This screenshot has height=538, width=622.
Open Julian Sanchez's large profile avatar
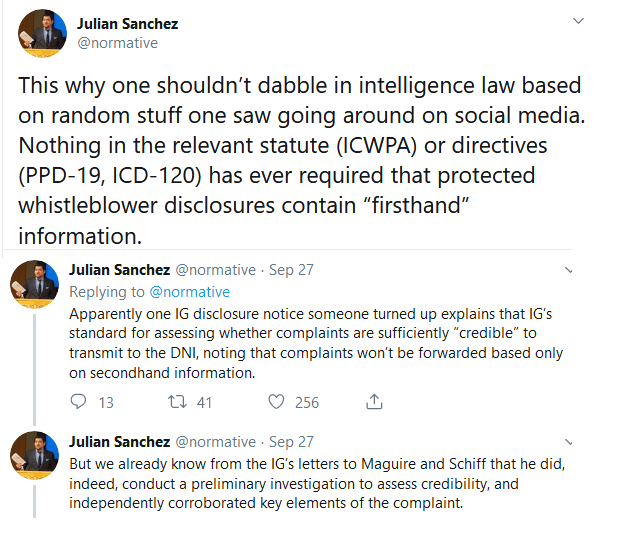coord(40,33)
